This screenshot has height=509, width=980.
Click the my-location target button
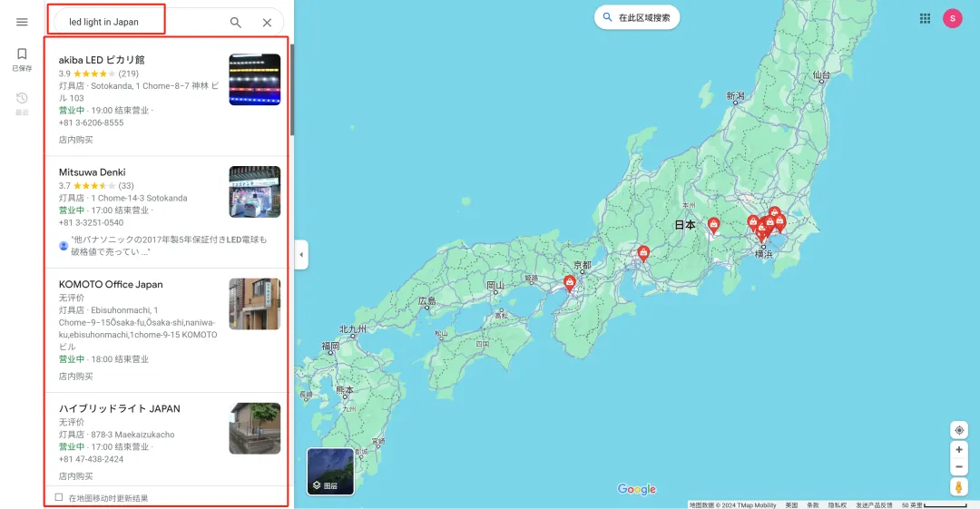click(959, 430)
